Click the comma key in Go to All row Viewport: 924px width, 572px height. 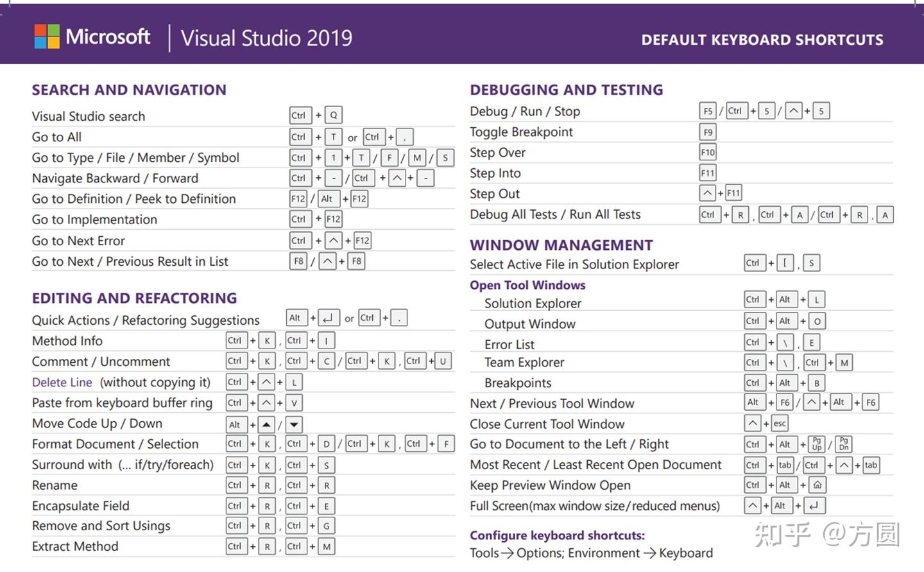(405, 137)
